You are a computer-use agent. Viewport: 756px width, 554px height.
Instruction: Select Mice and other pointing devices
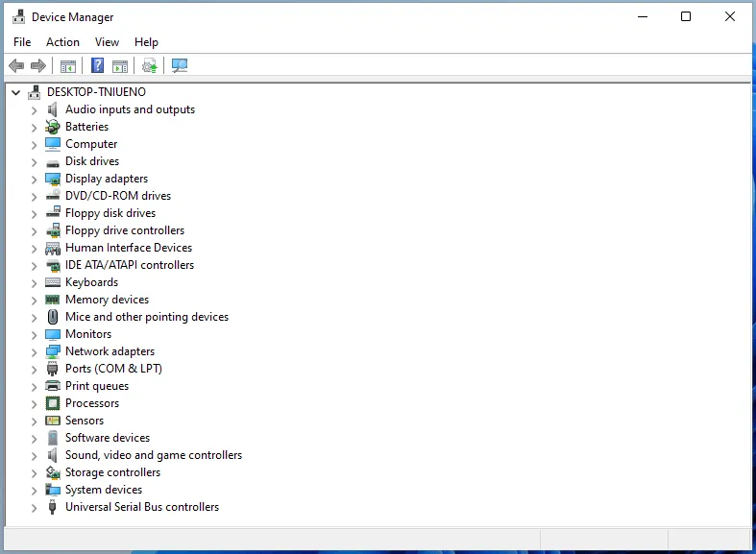coord(146,317)
